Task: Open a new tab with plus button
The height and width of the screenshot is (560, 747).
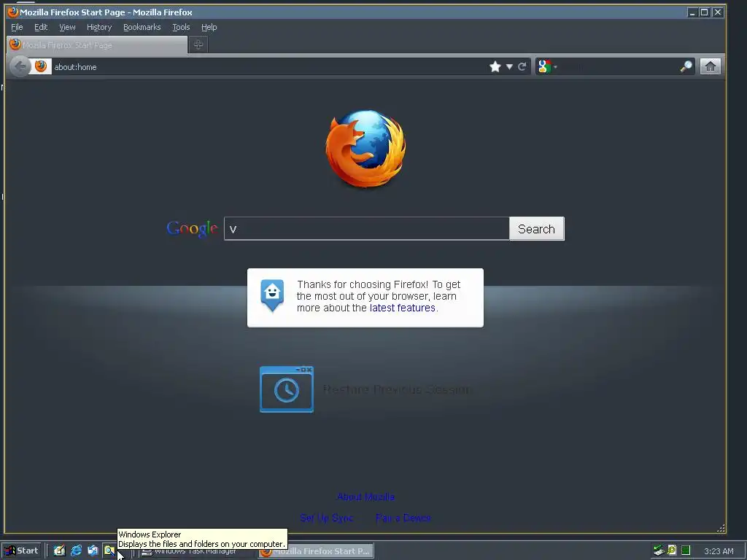Action: pos(198,44)
